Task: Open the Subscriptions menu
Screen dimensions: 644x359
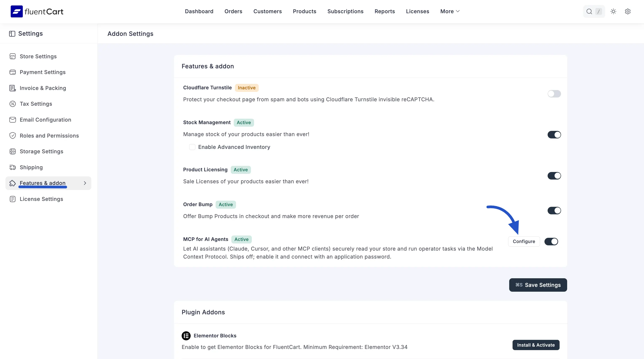Action: (x=345, y=12)
